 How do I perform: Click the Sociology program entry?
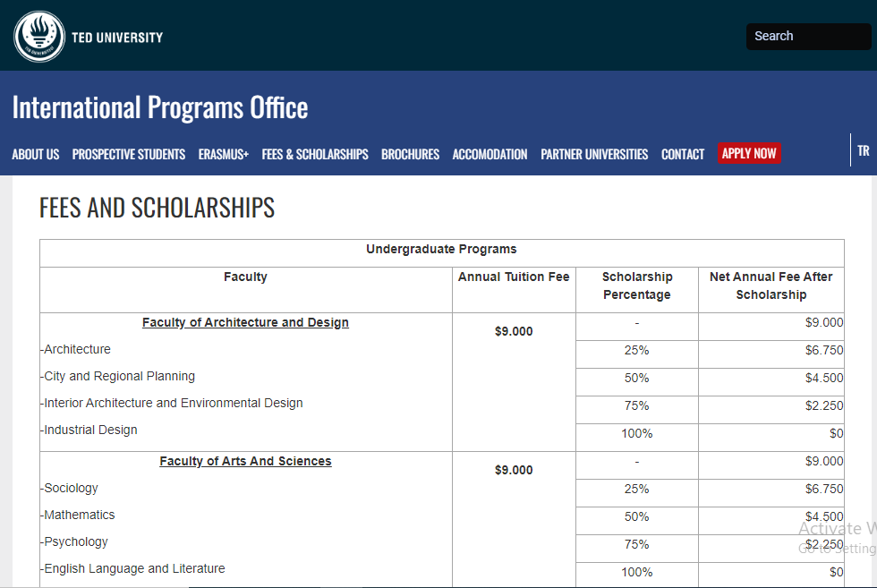[70, 488]
